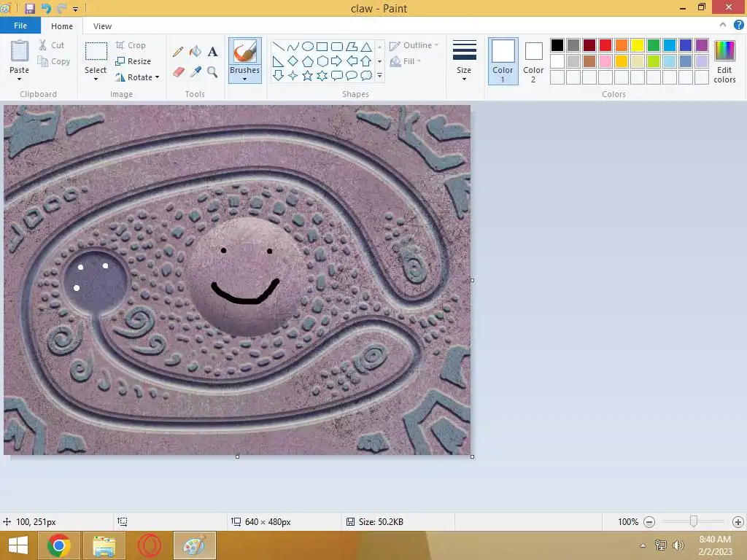Select the Magnifier tool
This screenshot has width=747, height=560.
pyautogui.click(x=212, y=72)
